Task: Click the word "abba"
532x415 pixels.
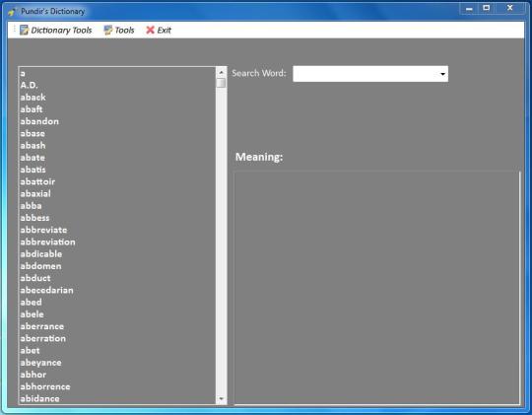Action: point(31,206)
